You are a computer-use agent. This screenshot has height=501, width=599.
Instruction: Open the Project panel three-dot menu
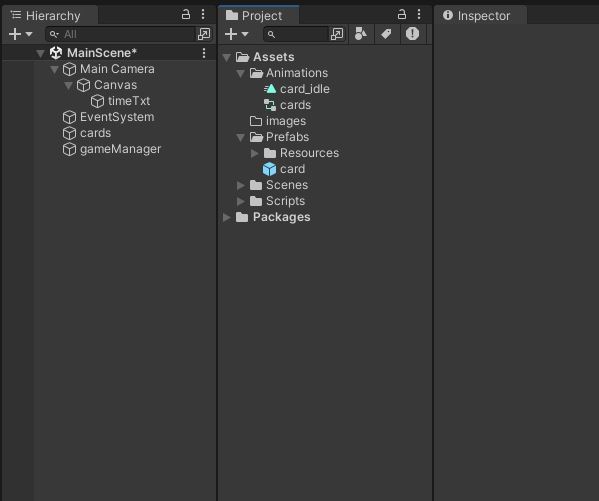click(419, 15)
